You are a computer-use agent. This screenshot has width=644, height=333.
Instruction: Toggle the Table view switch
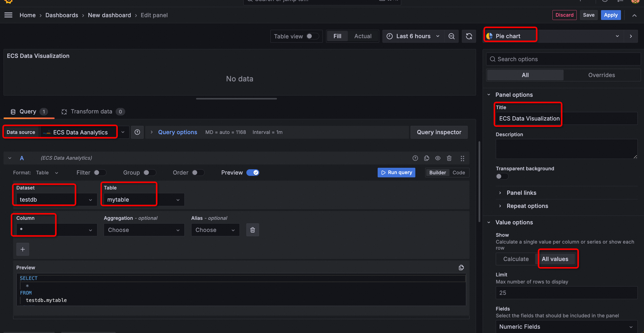(312, 36)
